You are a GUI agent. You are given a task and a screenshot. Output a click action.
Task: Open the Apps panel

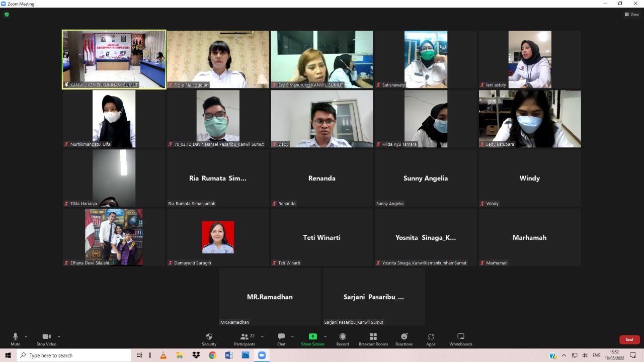[431, 339]
